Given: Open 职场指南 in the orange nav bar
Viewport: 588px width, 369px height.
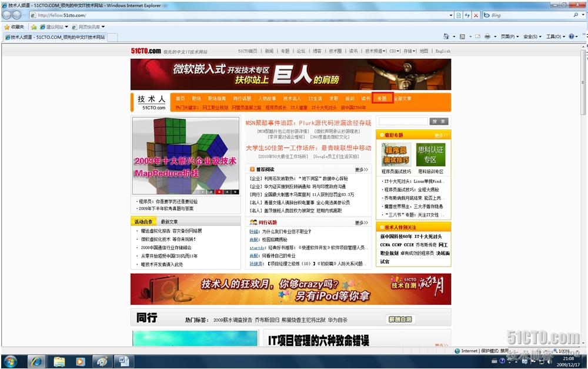Looking at the screenshot, I should tap(217, 98).
